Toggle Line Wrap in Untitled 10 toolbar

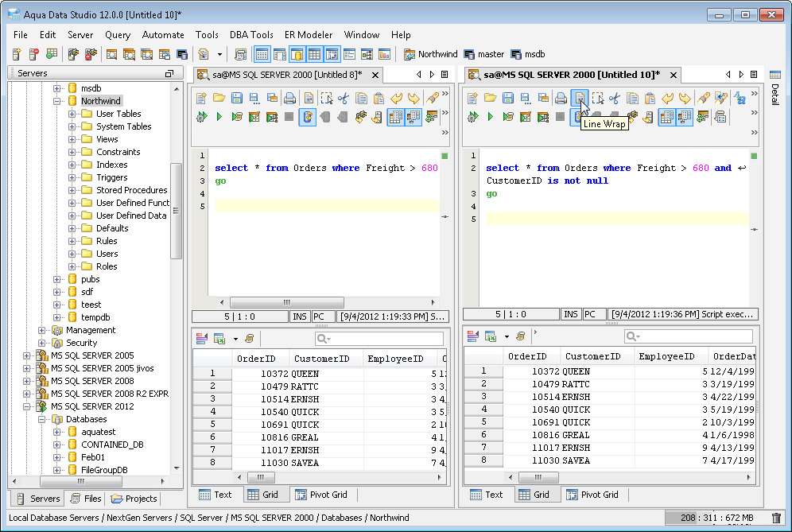580,98
